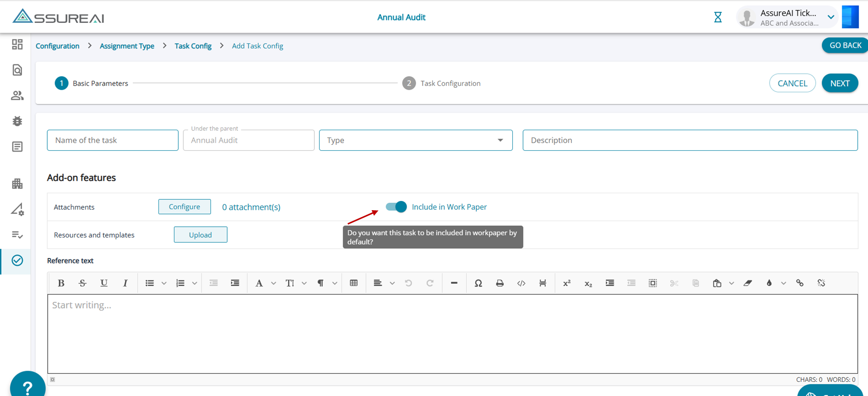Image resolution: width=868 pixels, height=396 pixels.
Task: Go to Configuration breadcrumb
Action: pos(58,46)
